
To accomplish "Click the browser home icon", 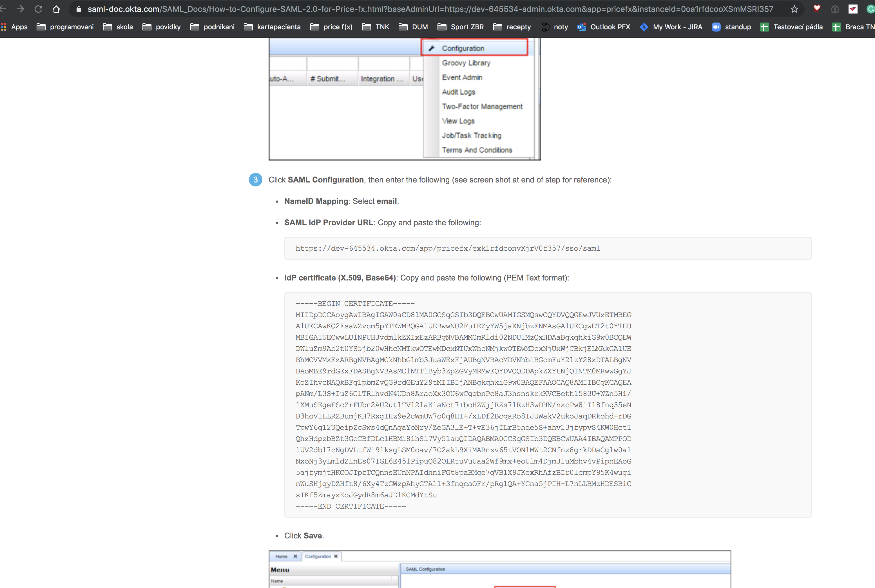I will point(56,9).
